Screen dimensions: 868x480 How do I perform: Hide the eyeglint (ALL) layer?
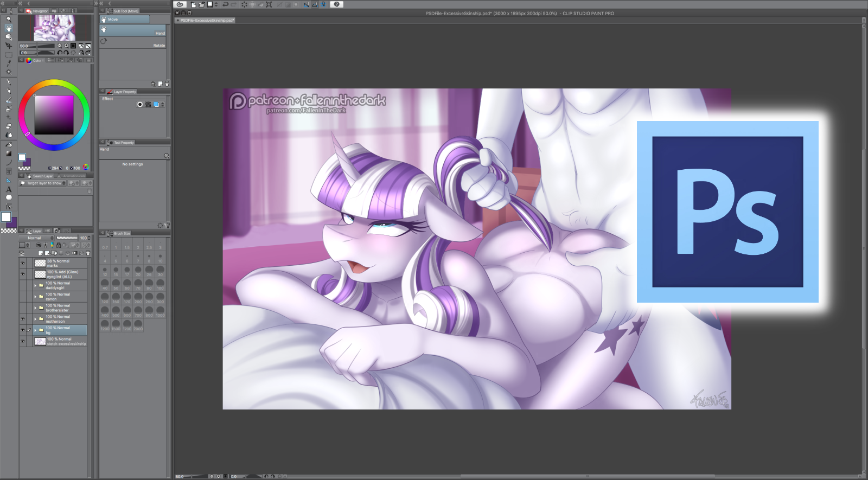23,274
